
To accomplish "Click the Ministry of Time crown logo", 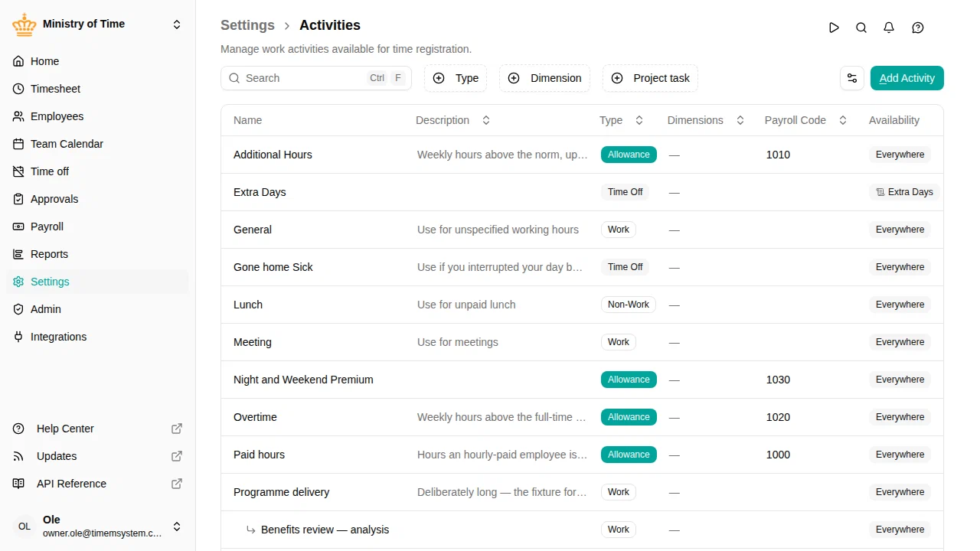I will [24, 24].
